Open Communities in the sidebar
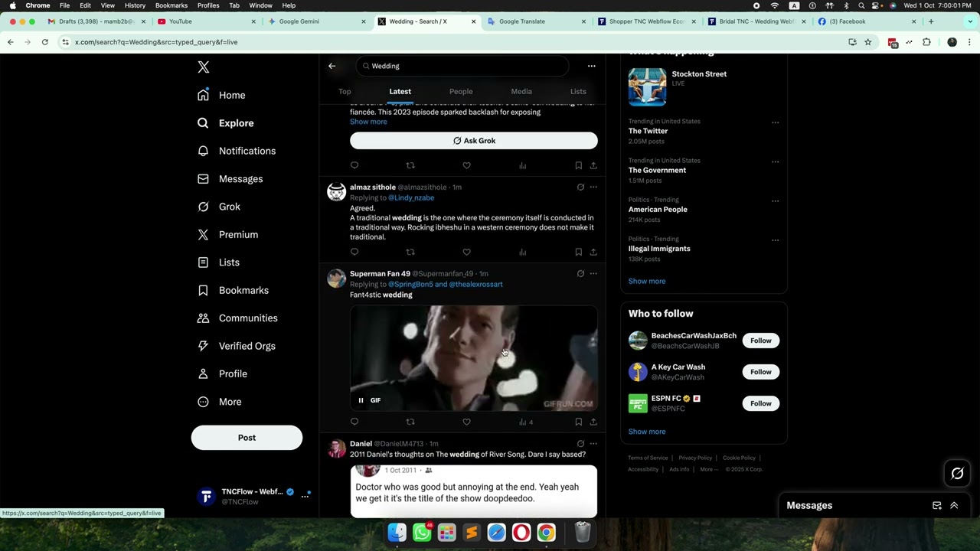This screenshot has height=551, width=980. [x=237, y=318]
